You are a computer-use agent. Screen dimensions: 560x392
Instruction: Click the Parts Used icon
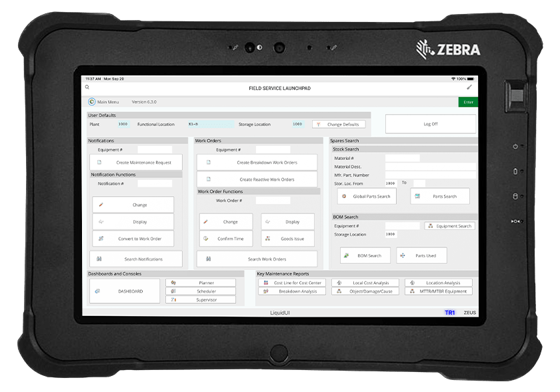(x=403, y=255)
